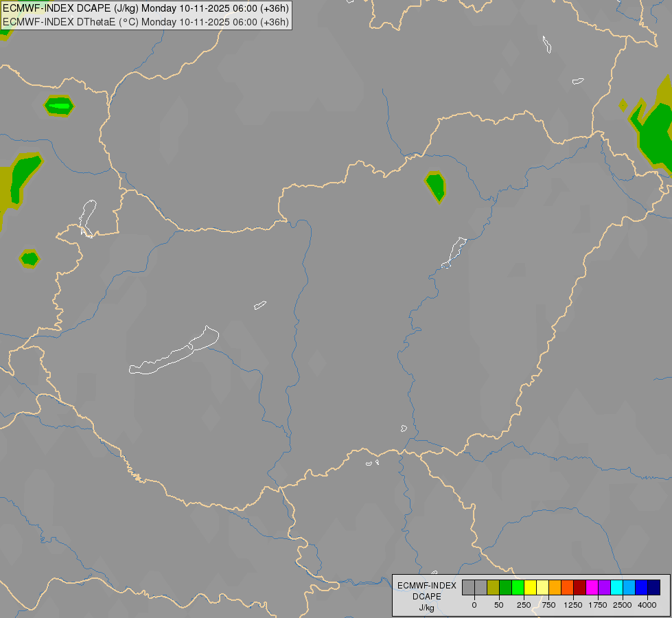Click the dark green legend swatch
This screenshot has height=618, width=672.
tap(506, 588)
